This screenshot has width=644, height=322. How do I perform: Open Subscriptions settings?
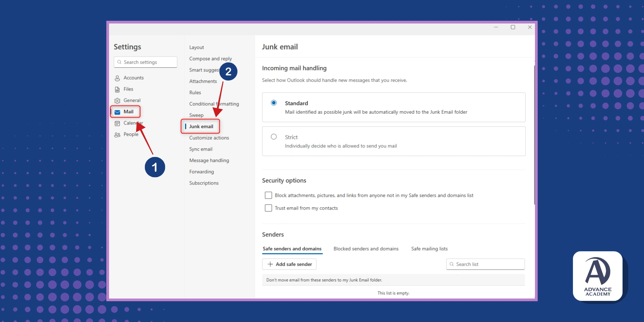[x=204, y=183]
